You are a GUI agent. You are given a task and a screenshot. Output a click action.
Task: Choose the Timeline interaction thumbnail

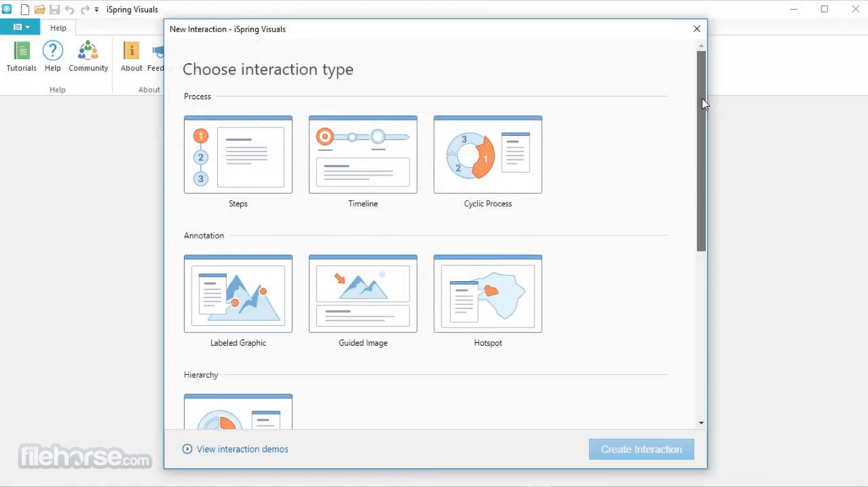pos(363,154)
